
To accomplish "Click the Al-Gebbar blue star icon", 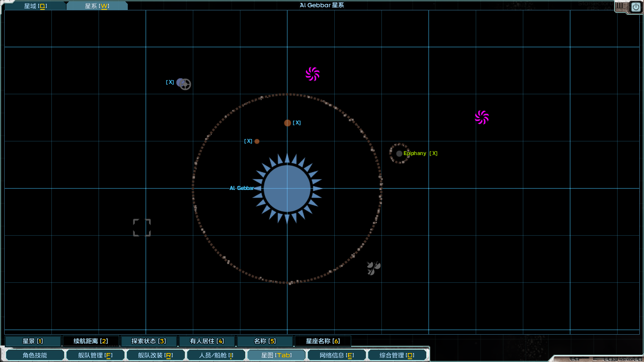I will (x=287, y=189).
